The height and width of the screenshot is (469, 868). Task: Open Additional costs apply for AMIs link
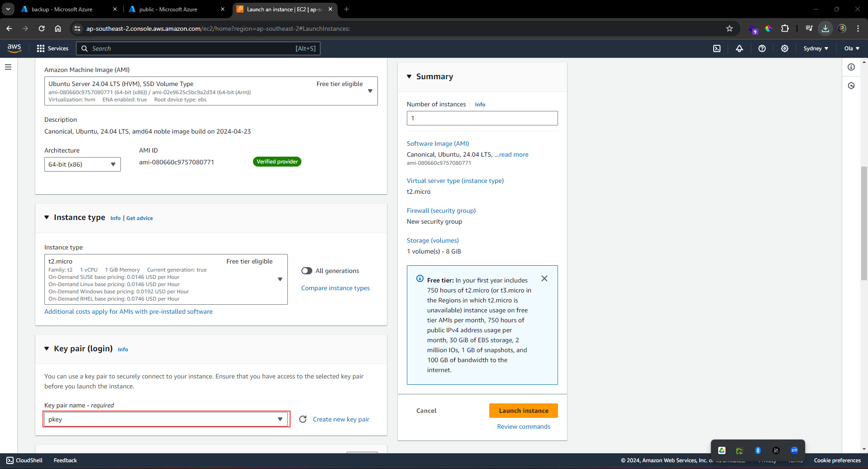pyautogui.click(x=129, y=311)
